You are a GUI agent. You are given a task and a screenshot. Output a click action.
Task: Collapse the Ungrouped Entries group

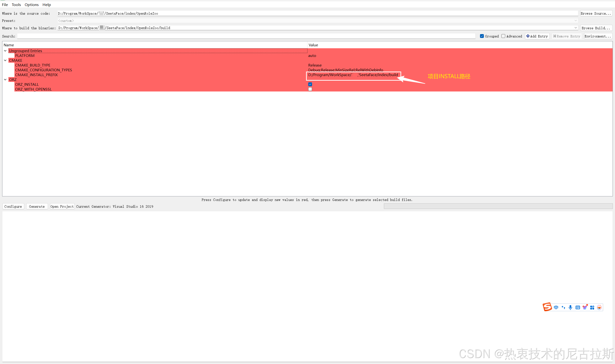(x=5, y=51)
